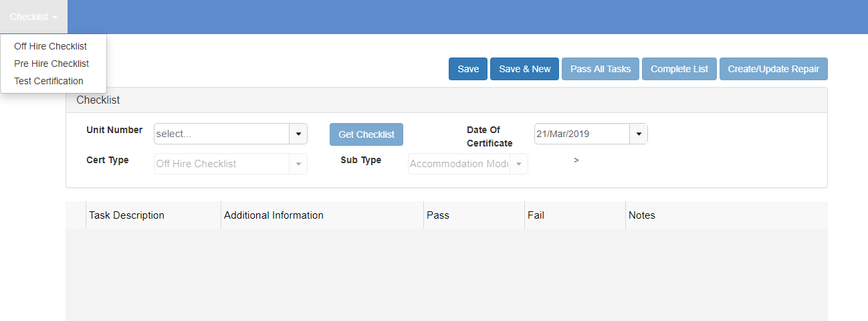Click the Unit Number select field

click(221, 134)
